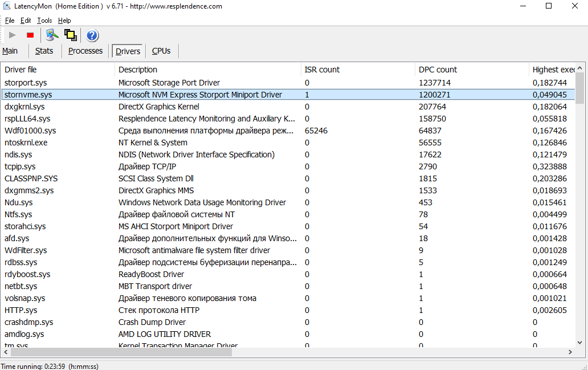Switch to the Stats tab

click(x=44, y=51)
